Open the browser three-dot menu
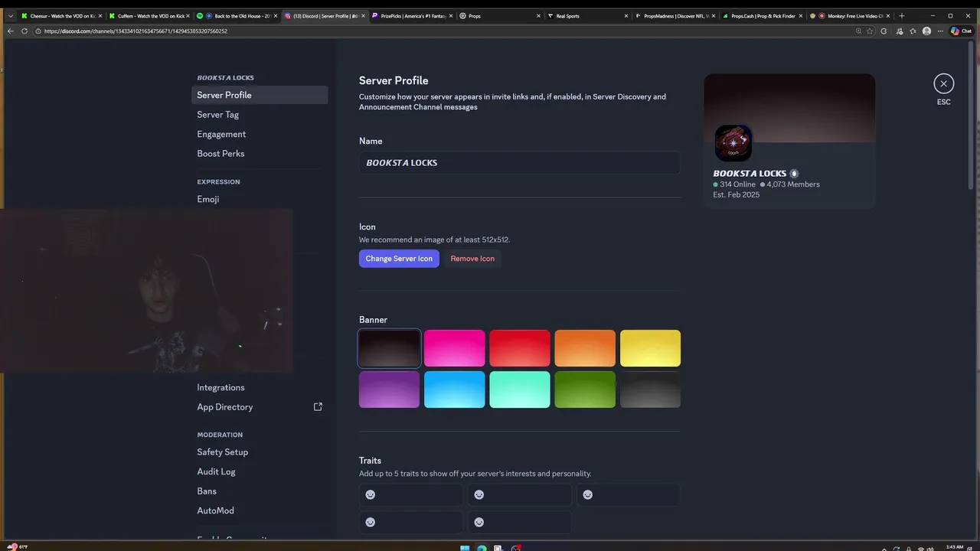 pyautogui.click(x=940, y=31)
